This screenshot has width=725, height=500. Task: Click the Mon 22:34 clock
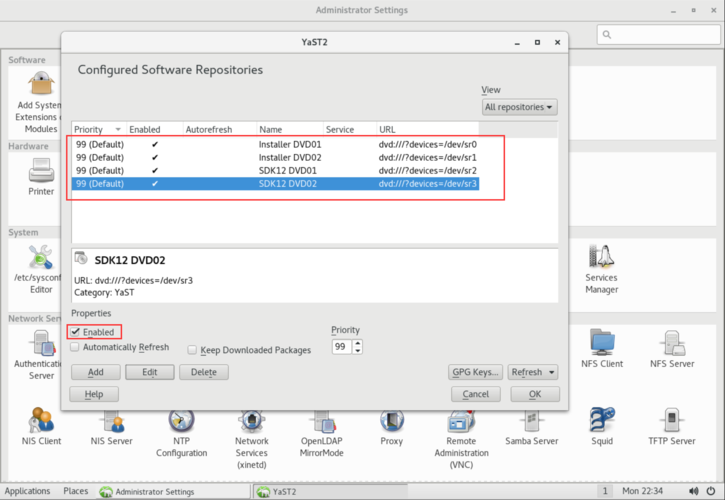pyautogui.click(x=642, y=491)
